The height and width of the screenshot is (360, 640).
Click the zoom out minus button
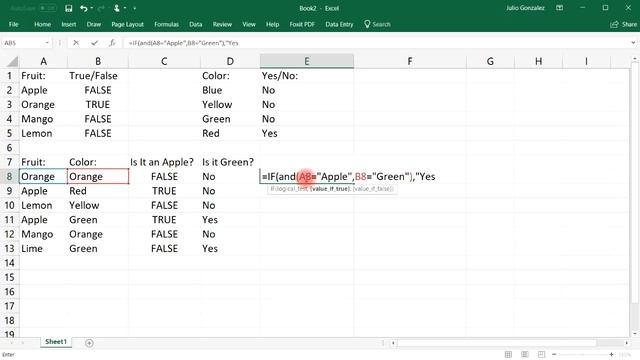click(554, 354)
